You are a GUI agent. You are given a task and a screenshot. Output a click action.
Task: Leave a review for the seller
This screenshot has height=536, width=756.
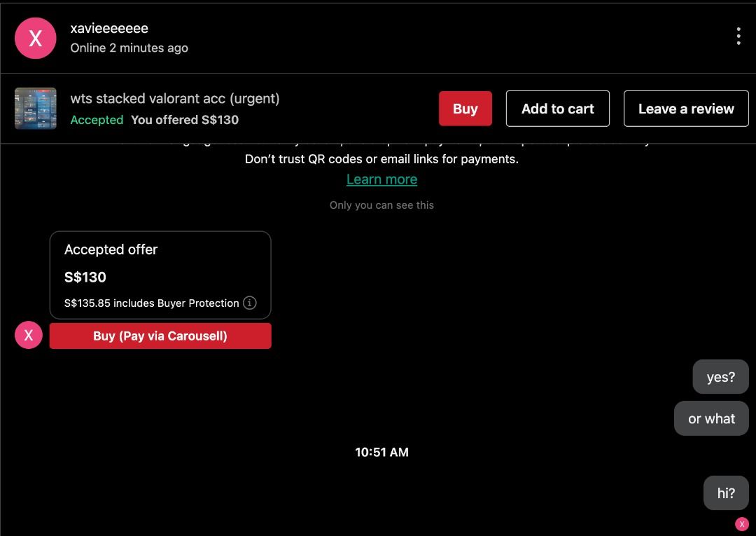point(686,109)
